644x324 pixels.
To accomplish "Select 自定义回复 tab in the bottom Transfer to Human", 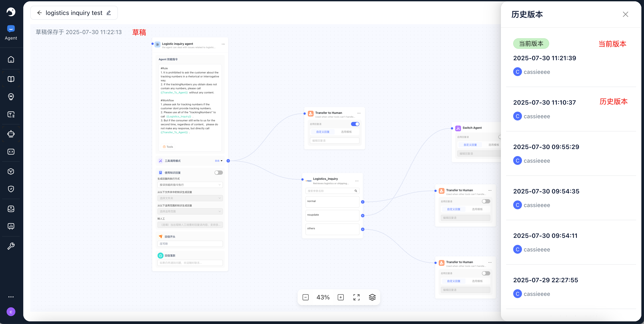I will pos(453,281).
